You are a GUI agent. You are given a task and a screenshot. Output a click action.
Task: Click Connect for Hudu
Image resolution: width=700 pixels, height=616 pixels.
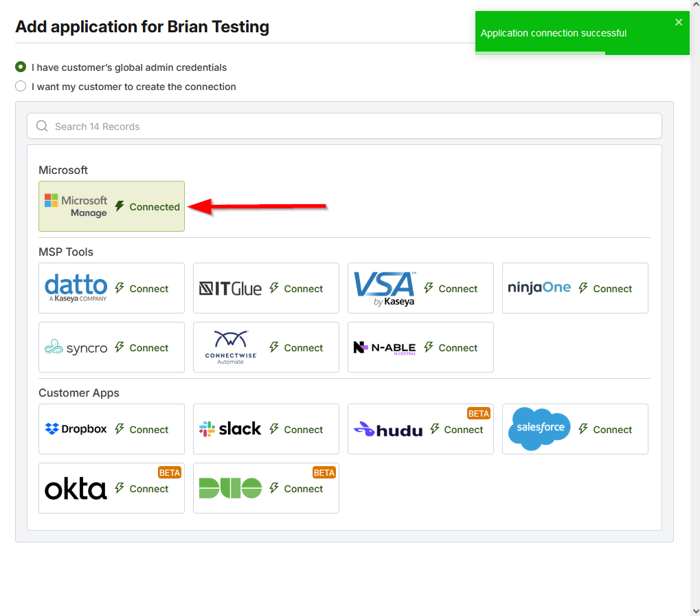click(463, 430)
